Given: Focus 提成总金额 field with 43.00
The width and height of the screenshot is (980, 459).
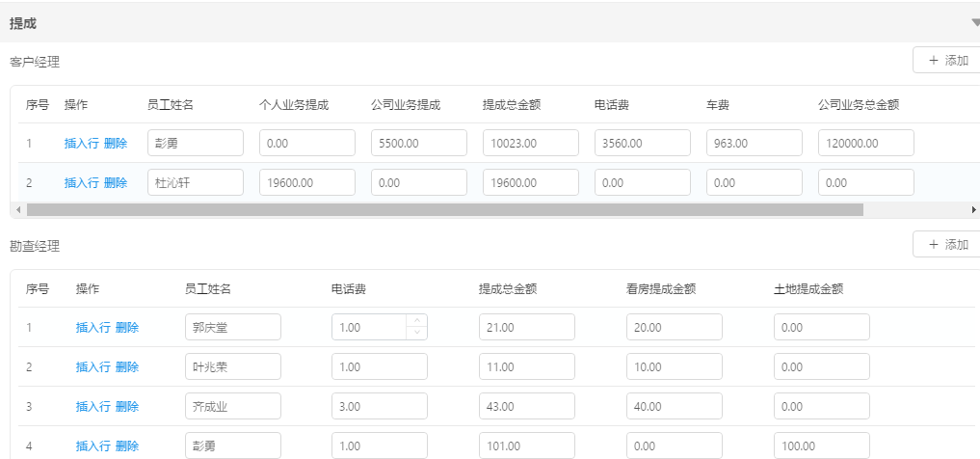Looking at the screenshot, I should (x=527, y=407).
